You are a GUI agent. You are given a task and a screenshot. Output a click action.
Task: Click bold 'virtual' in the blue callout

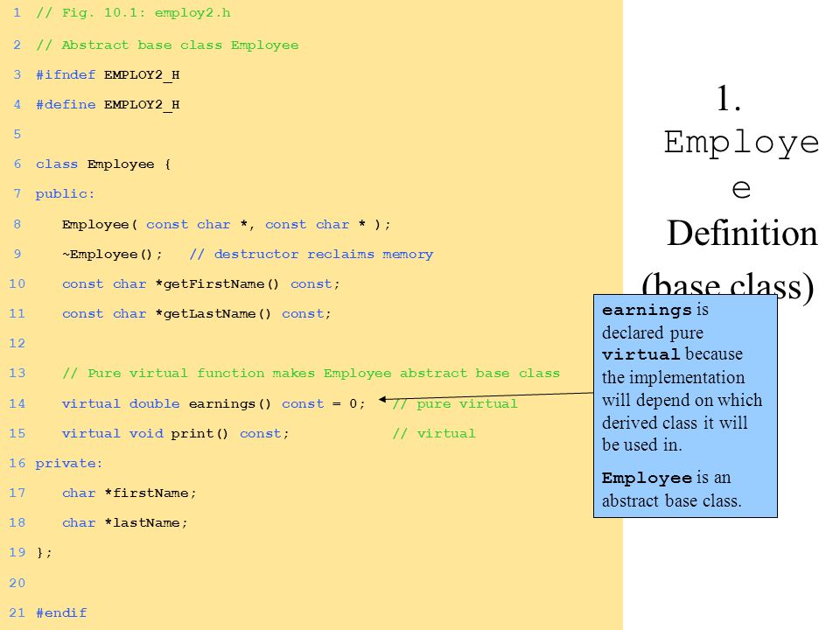click(640, 354)
